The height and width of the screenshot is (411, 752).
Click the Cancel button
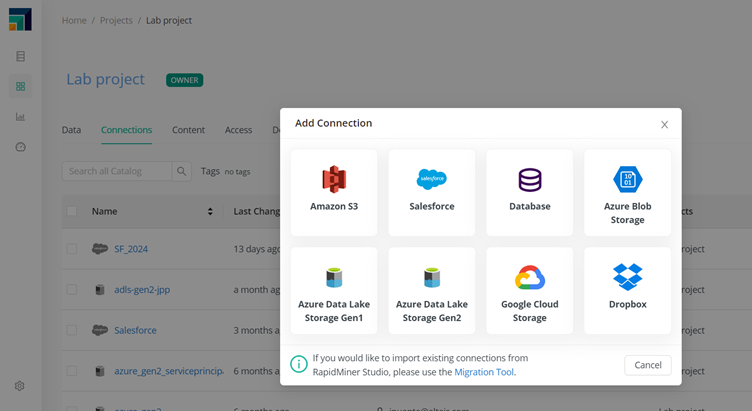point(647,365)
